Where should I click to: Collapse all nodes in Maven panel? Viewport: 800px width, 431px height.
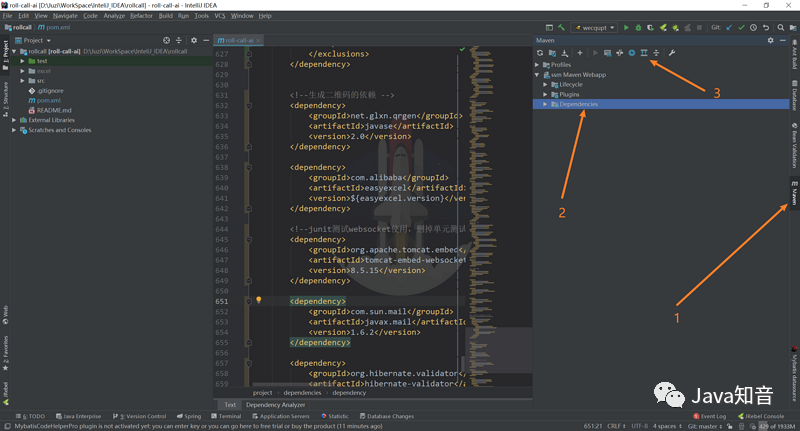pos(656,53)
